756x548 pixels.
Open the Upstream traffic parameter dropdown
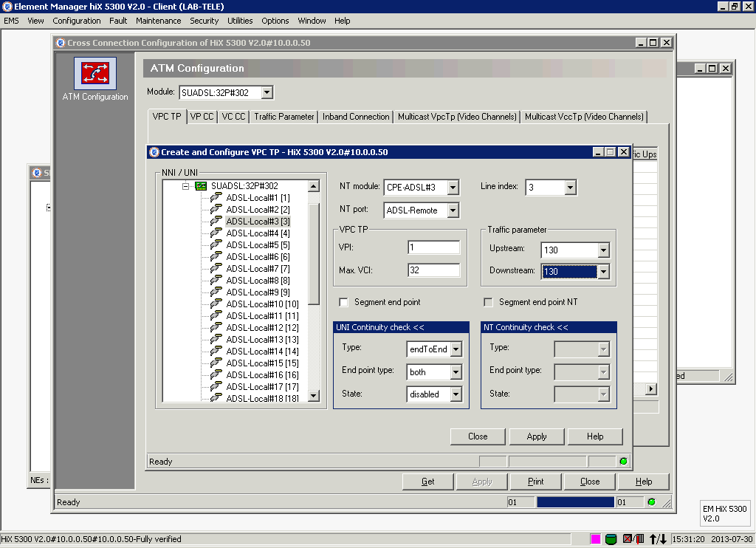(604, 250)
